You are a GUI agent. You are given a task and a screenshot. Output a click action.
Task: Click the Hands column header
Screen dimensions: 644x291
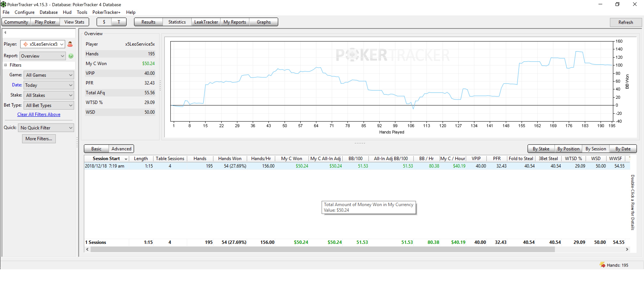[x=200, y=159]
